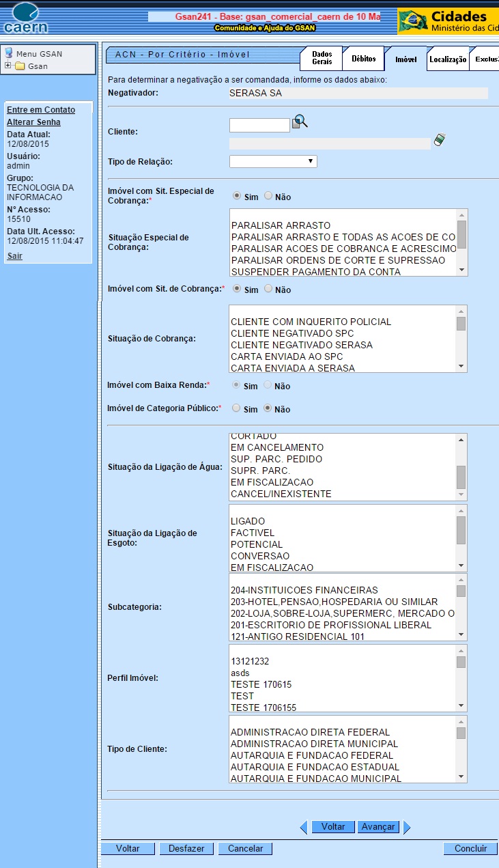Click the eraser icon to clear Cliente
The height and width of the screenshot is (868, 499).
click(440, 140)
